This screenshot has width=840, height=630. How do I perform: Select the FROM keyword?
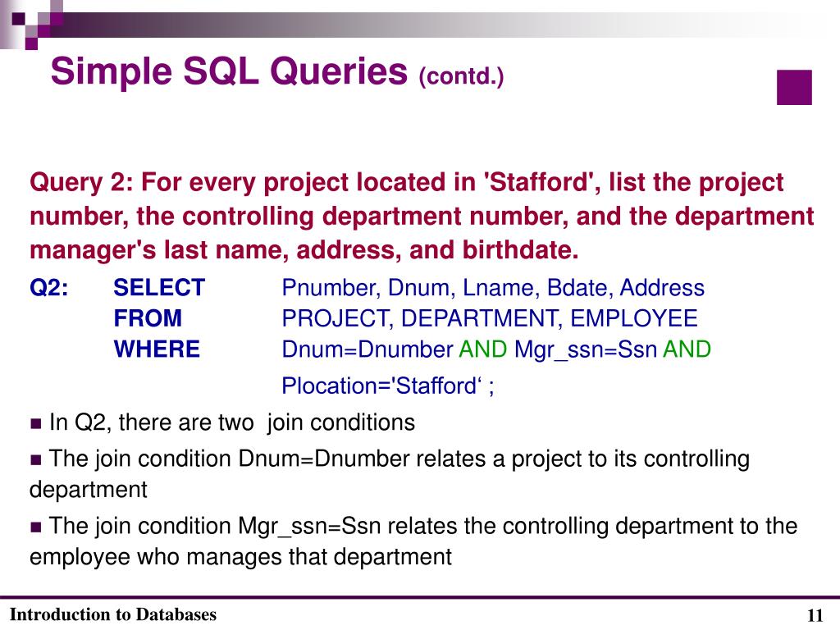148,318
